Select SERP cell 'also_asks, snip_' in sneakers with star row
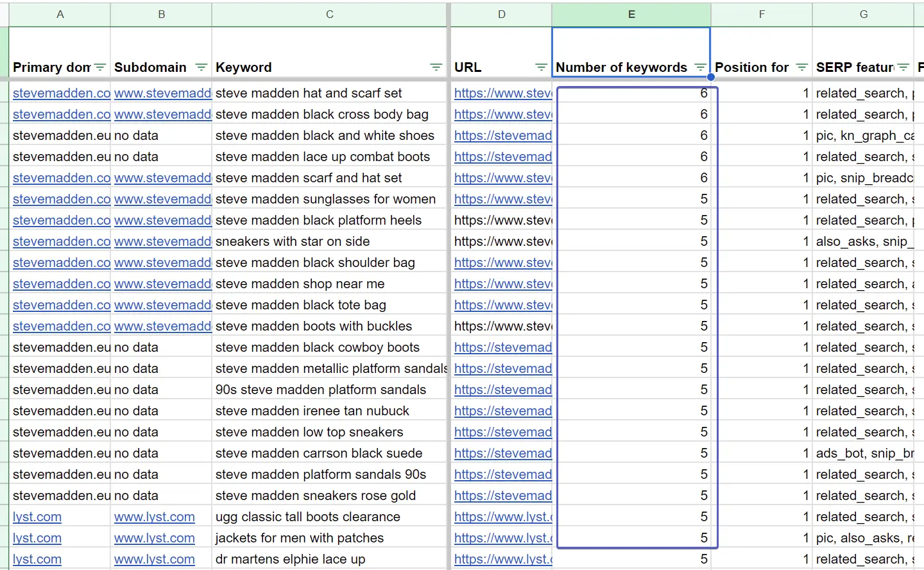Image resolution: width=924 pixels, height=570 pixels. (863, 241)
